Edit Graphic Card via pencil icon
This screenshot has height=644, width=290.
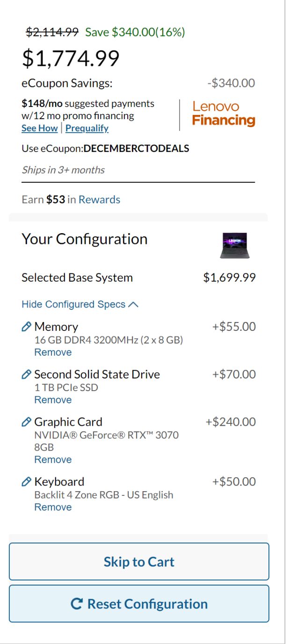tap(27, 422)
